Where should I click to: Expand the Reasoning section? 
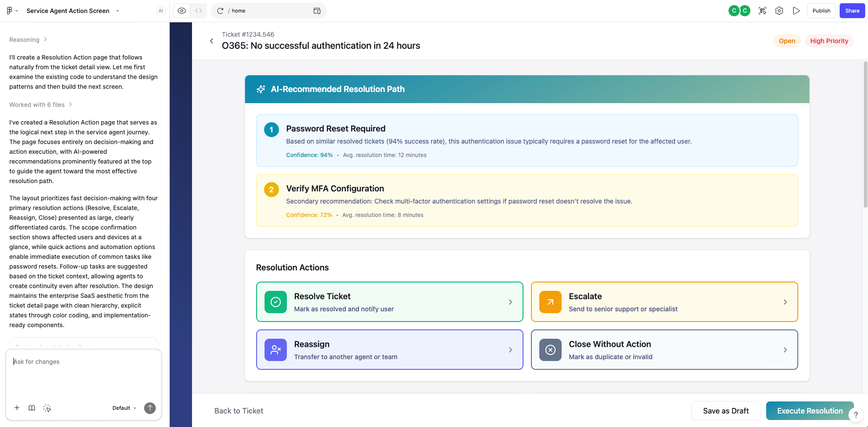(27, 39)
